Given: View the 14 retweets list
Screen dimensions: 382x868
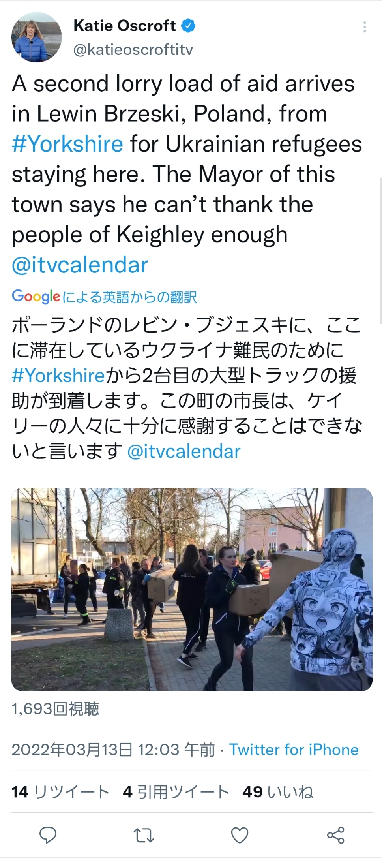Looking at the screenshot, I should [60, 792].
